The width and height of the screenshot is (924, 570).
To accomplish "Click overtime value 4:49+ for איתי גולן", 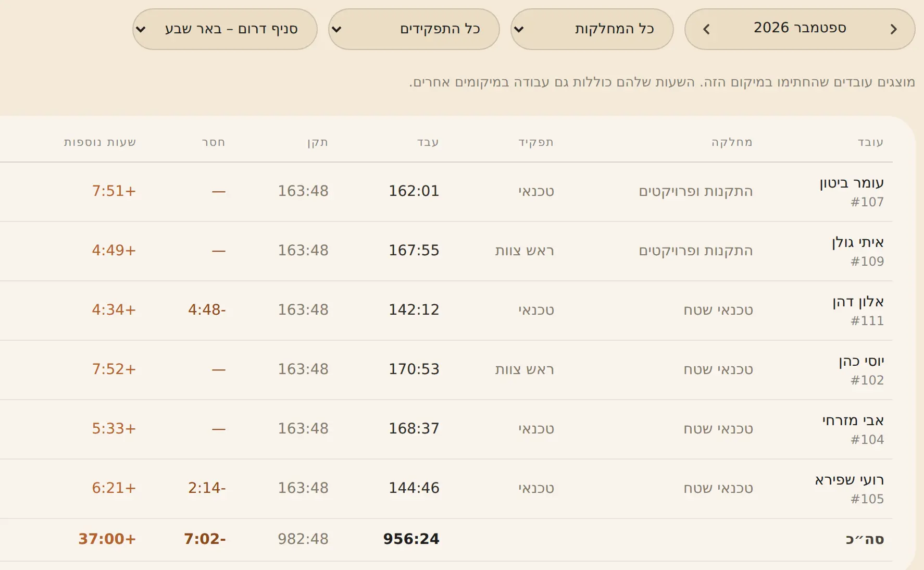I will 114,251.
